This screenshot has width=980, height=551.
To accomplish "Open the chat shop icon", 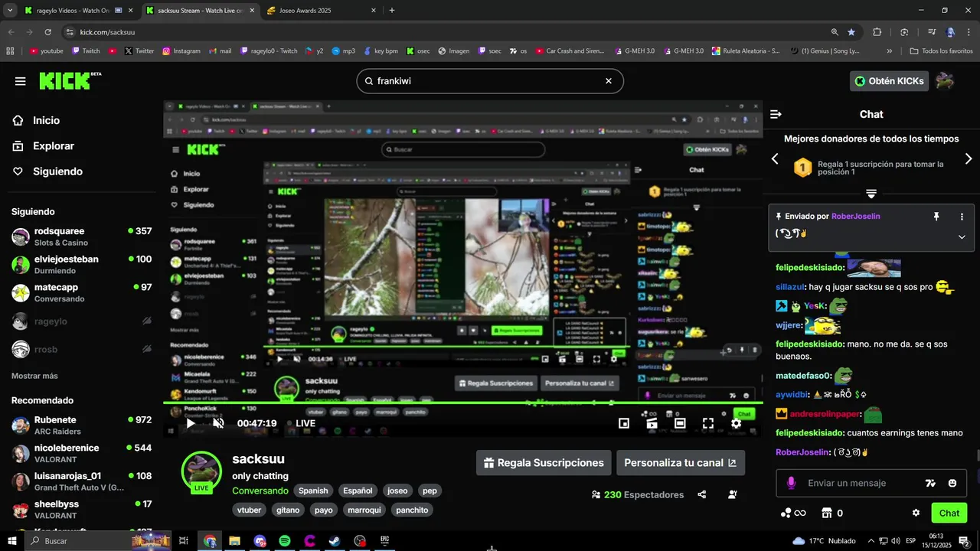I will pos(827,513).
